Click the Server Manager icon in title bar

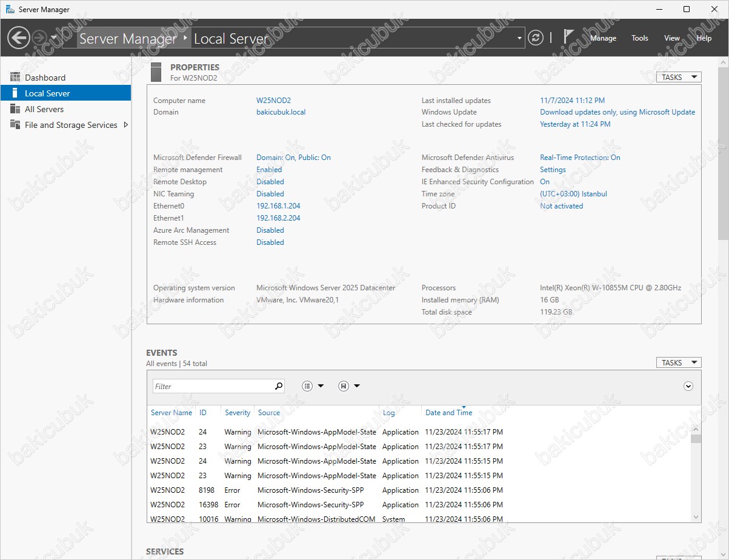(x=10, y=9)
